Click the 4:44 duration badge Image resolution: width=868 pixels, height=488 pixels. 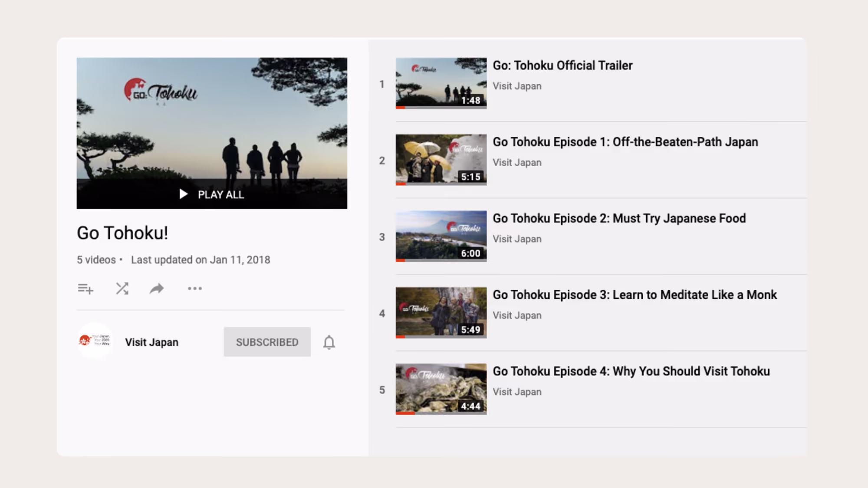tap(471, 406)
